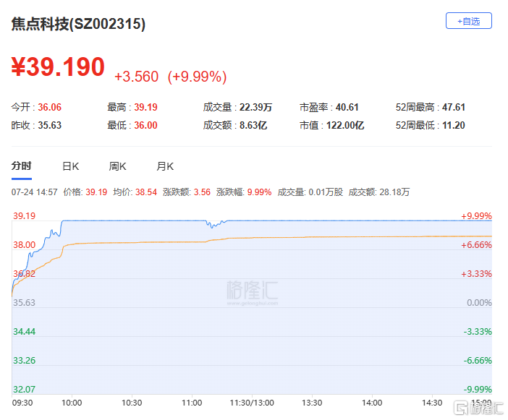Click the 13:30 time axis label

pos(312,403)
